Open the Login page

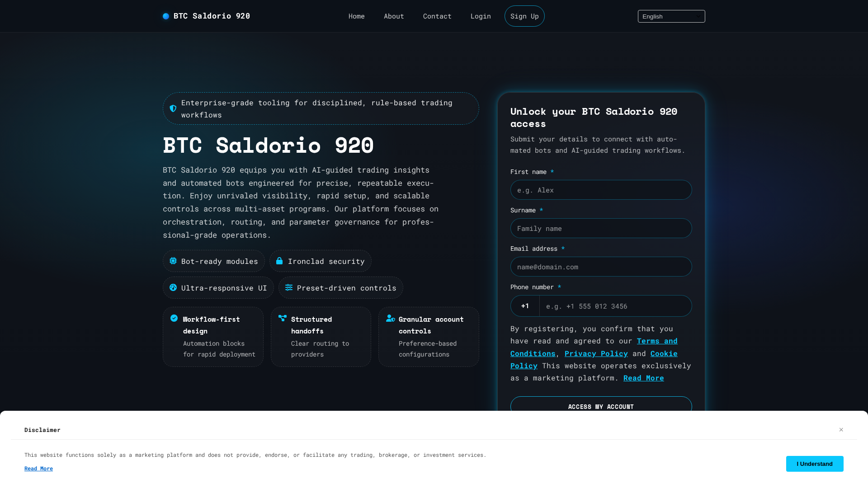tap(481, 16)
